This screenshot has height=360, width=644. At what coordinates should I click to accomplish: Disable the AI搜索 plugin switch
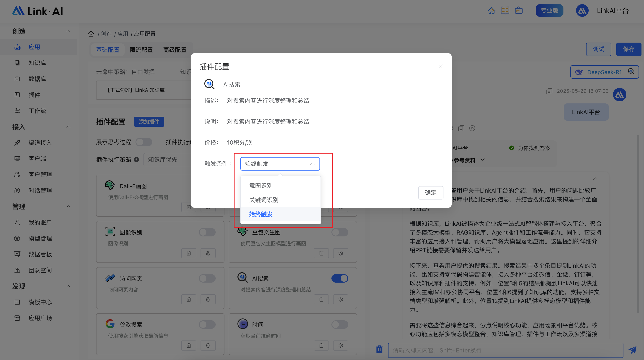[340, 278]
